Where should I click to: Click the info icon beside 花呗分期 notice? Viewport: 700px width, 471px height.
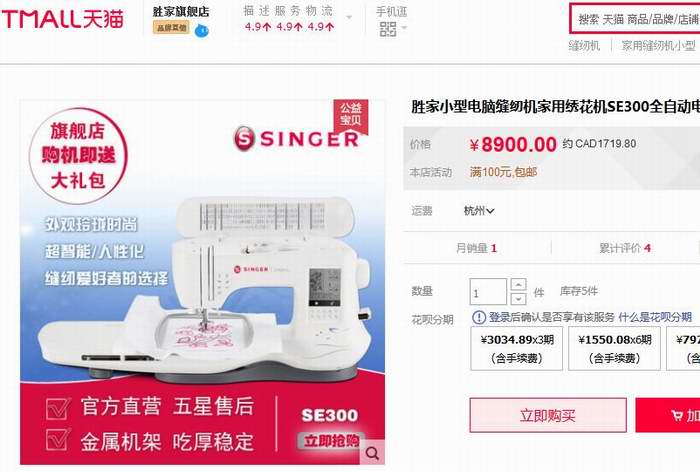(x=479, y=317)
